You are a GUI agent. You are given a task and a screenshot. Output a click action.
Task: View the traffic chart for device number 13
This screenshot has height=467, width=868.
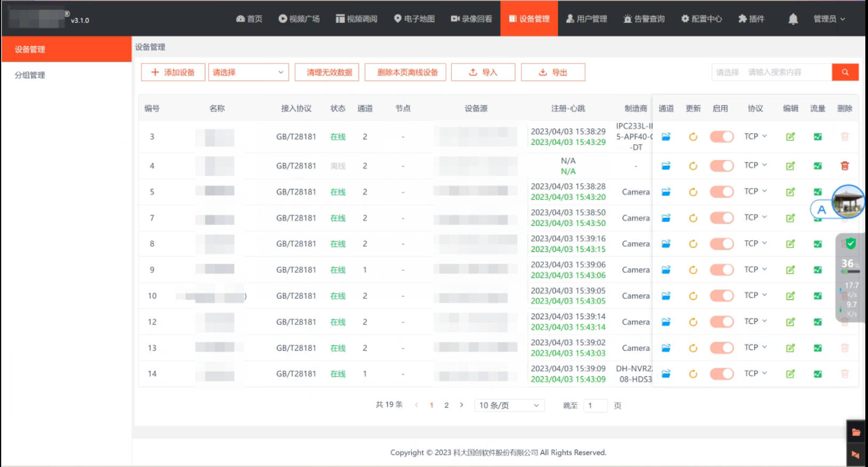click(817, 348)
